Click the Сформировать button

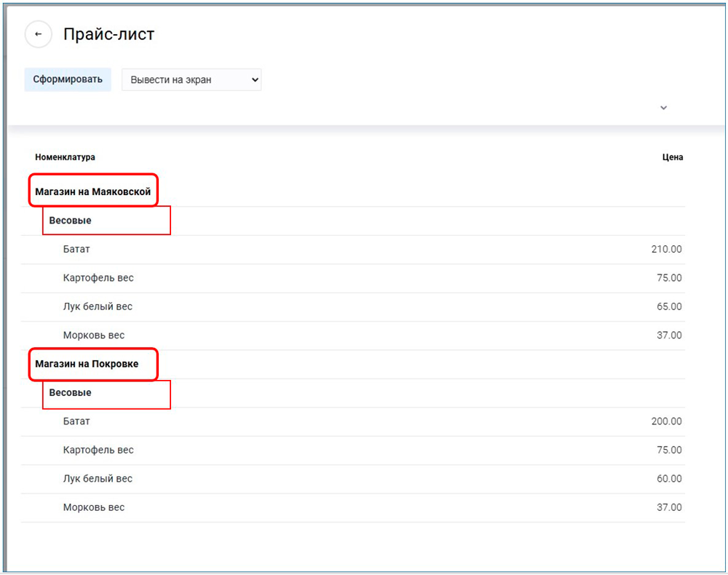(x=68, y=79)
